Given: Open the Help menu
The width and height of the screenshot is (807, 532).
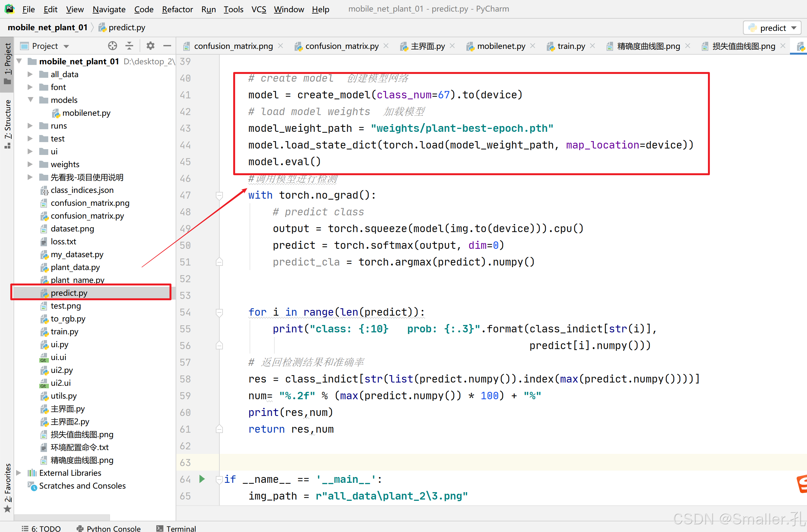Looking at the screenshot, I should 320,9.
